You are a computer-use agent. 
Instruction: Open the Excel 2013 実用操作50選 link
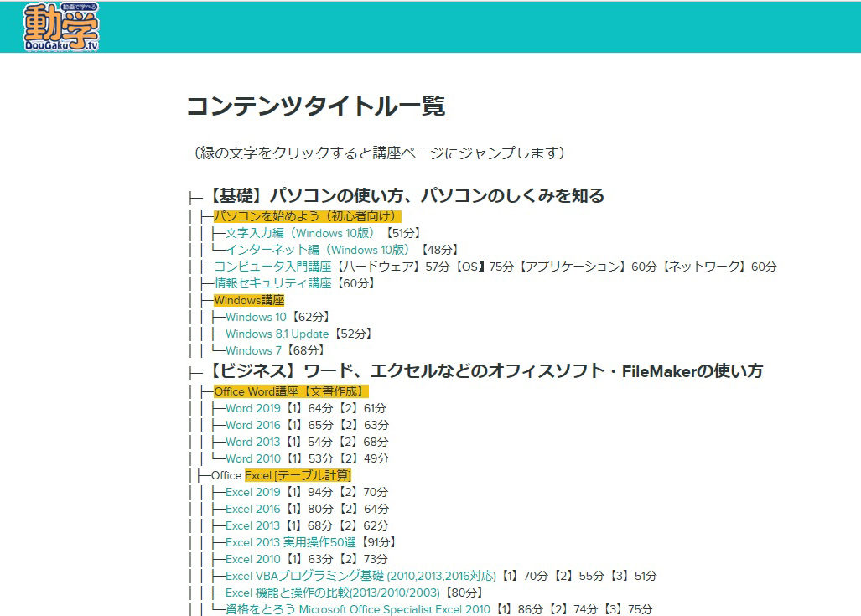[x=290, y=542]
